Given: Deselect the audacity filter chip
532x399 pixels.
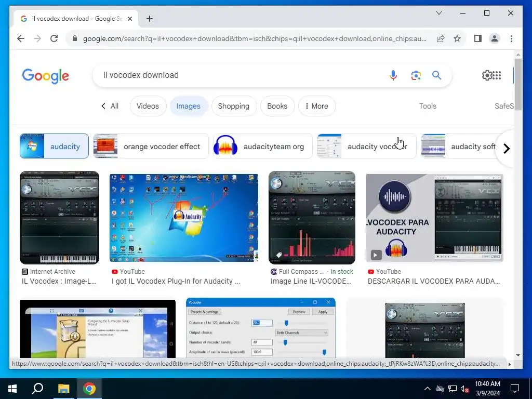Looking at the screenshot, I should click(x=54, y=146).
